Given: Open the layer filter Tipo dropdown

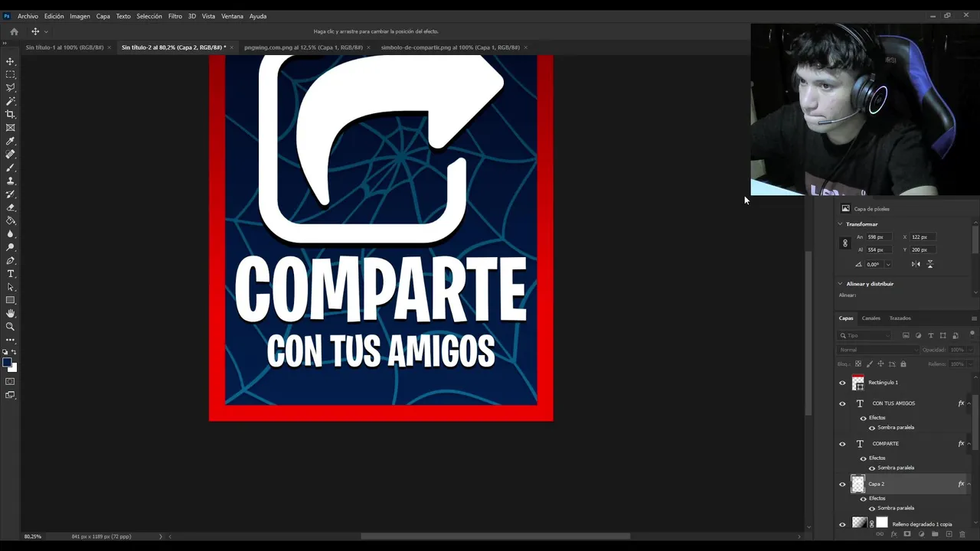Looking at the screenshot, I should point(865,335).
